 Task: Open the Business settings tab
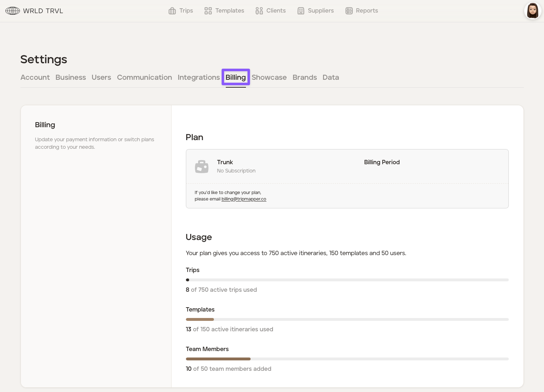70,77
